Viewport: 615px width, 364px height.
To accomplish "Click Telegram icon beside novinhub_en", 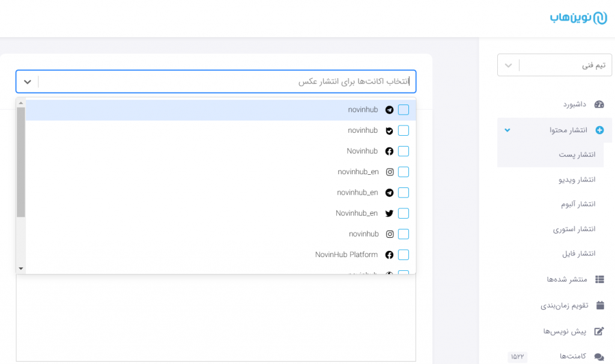I will (x=389, y=193).
